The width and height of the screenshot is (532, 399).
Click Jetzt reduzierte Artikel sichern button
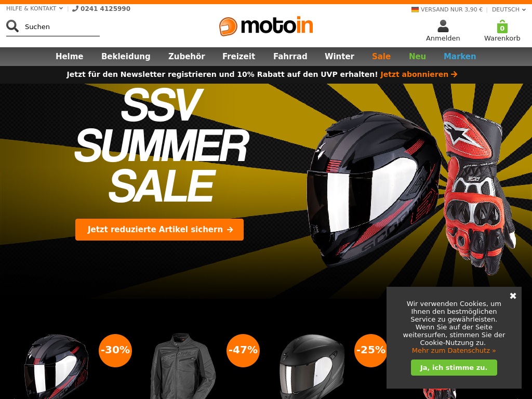coord(159,230)
